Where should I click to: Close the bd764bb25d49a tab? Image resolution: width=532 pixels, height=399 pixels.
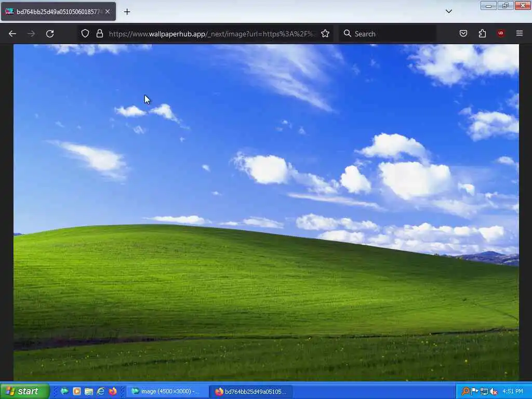(107, 11)
